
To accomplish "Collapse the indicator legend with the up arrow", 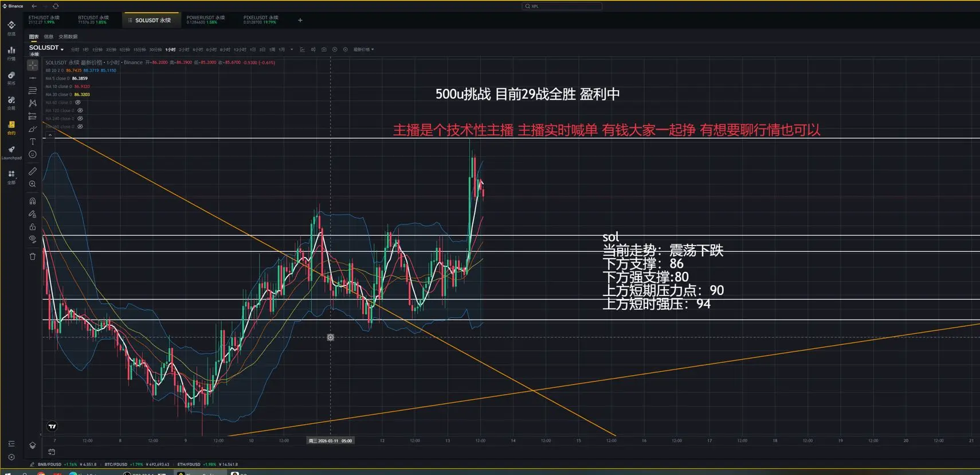I will (x=50, y=135).
